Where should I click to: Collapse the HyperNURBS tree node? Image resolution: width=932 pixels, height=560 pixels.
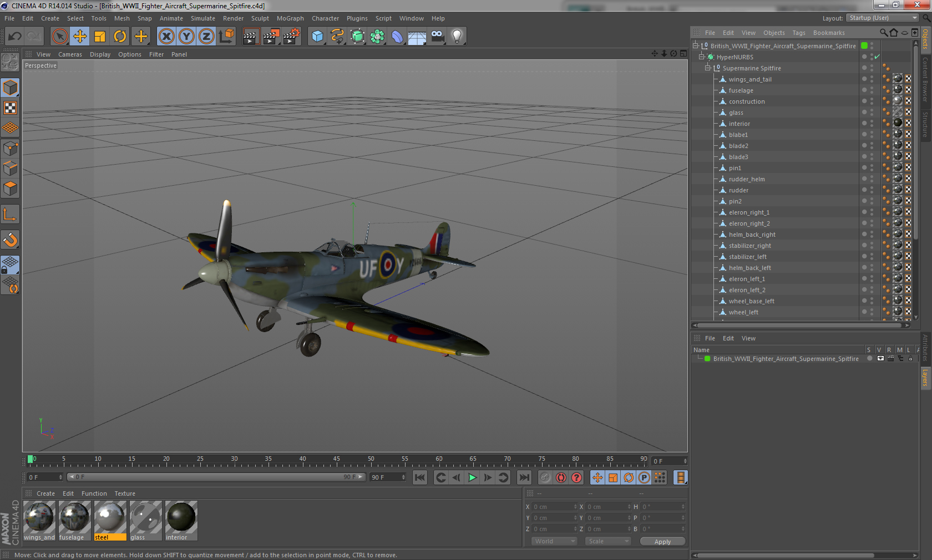click(702, 57)
